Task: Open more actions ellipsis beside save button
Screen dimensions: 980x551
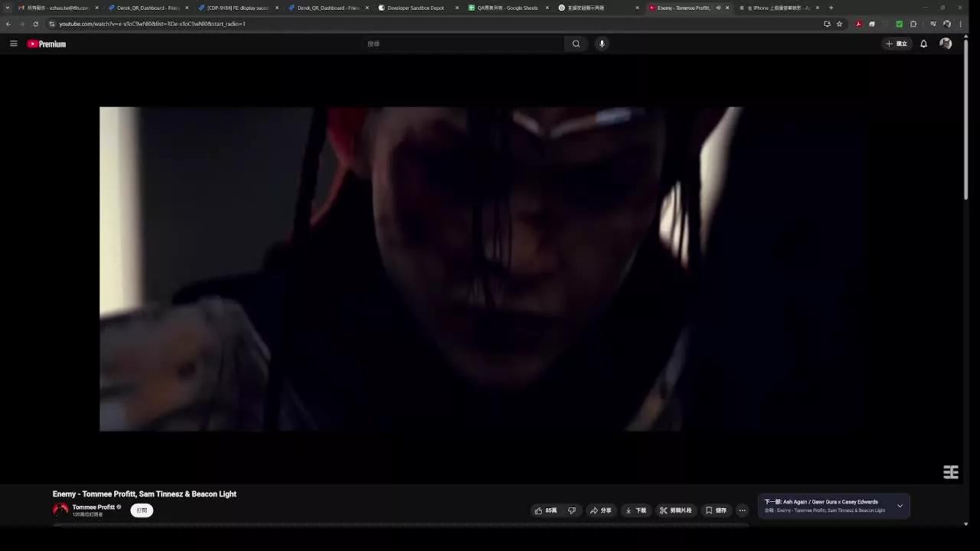Action: (742, 510)
